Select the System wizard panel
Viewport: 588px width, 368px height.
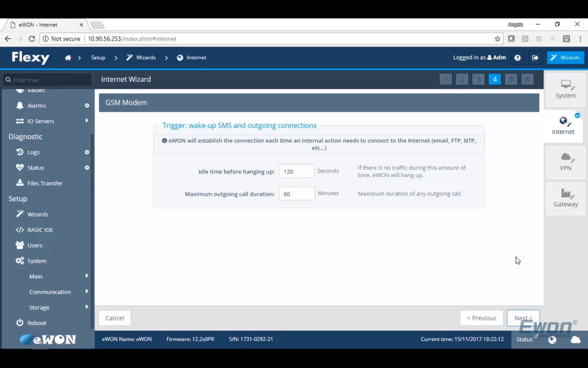click(565, 90)
